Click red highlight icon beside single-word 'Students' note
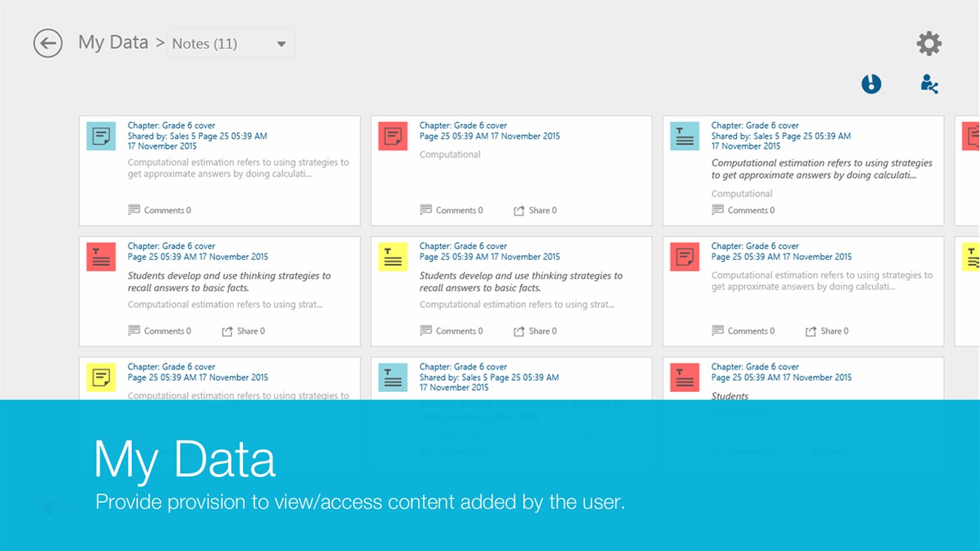The image size is (980, 551). click(684, 377)
